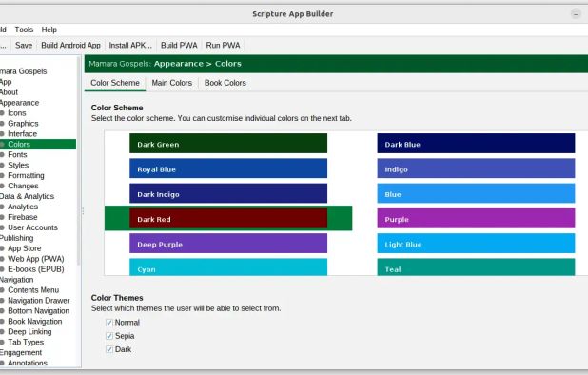The height and width of the screenshot is (375, 588).
Task: Switch to the Main Colors tab
Action: click(172, 83)
